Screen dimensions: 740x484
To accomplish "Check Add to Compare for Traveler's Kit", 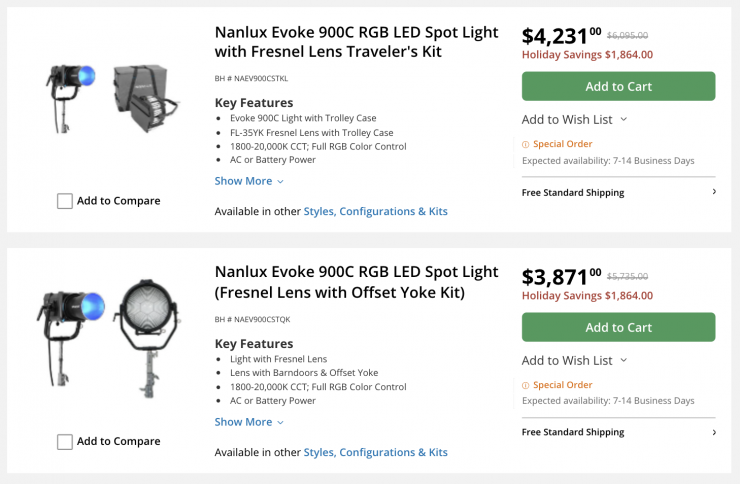I will [65, 201].
